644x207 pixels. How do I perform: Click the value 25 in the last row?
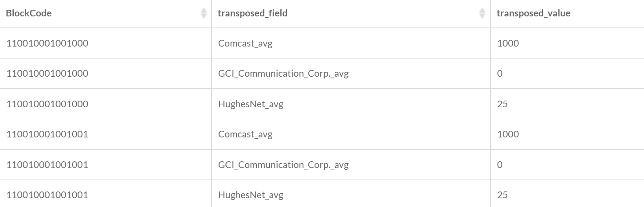pos(503,195)
